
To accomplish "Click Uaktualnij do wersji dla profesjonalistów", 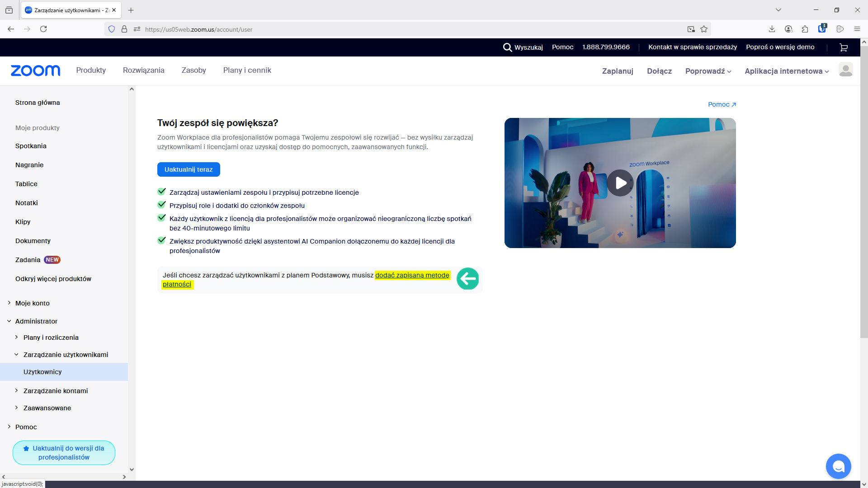I will [64, 453].
